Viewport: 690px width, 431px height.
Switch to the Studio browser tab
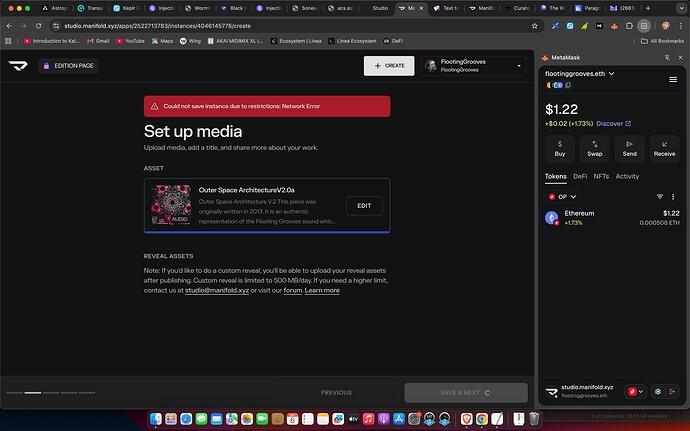379,8
